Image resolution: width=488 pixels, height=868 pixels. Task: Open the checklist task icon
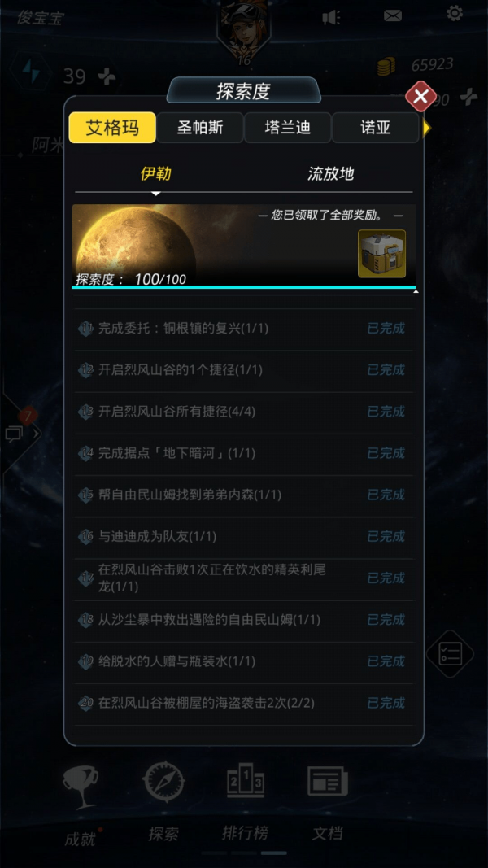(x=450, y=654)
